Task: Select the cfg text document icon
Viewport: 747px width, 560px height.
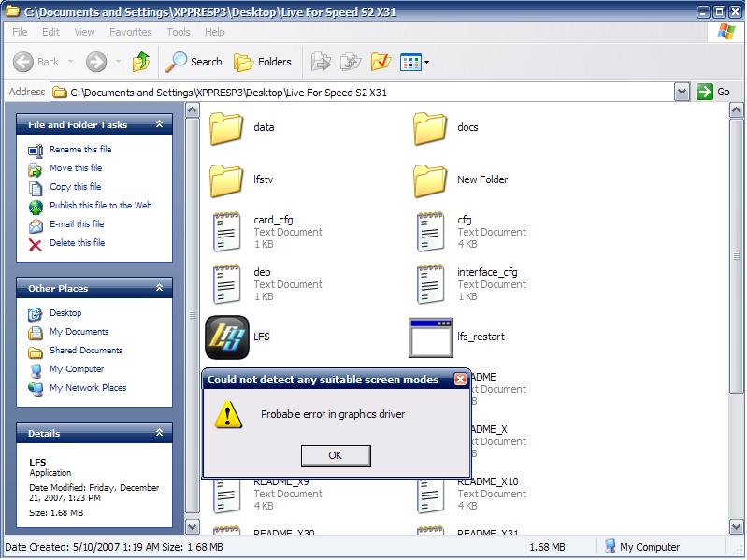Action: point(430,232)
